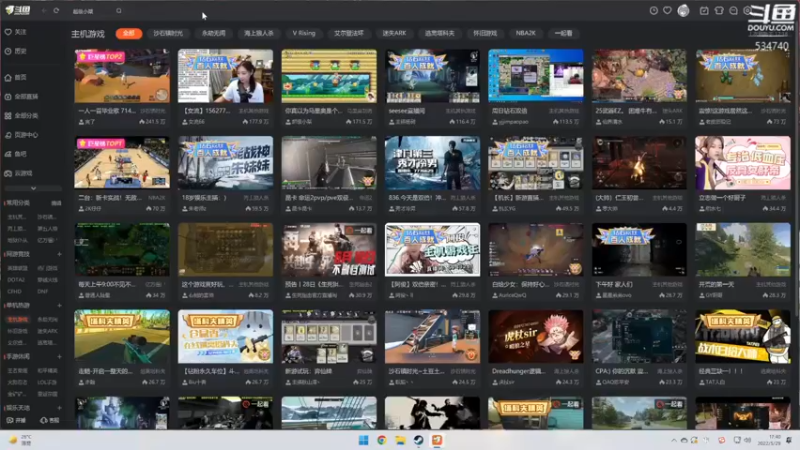Viewport: 800px width, 450px height.
Task: Open 全部直播 in the sidebar
Action: click(21, 96)
